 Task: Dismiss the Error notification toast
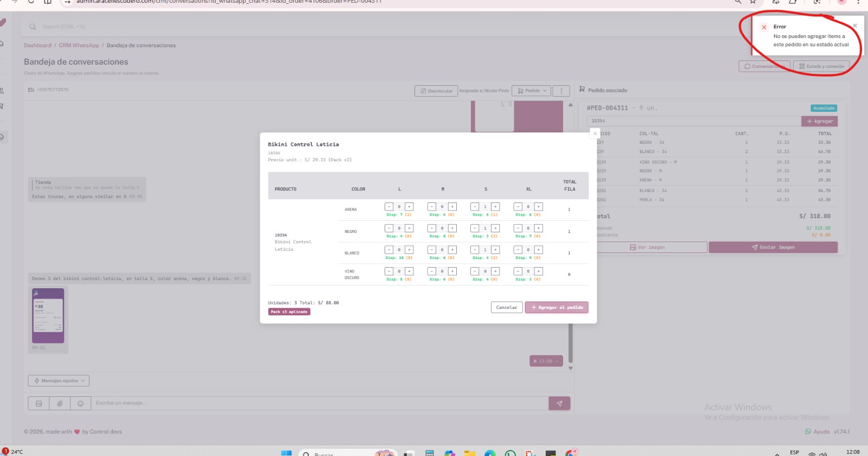coord(854,26)
